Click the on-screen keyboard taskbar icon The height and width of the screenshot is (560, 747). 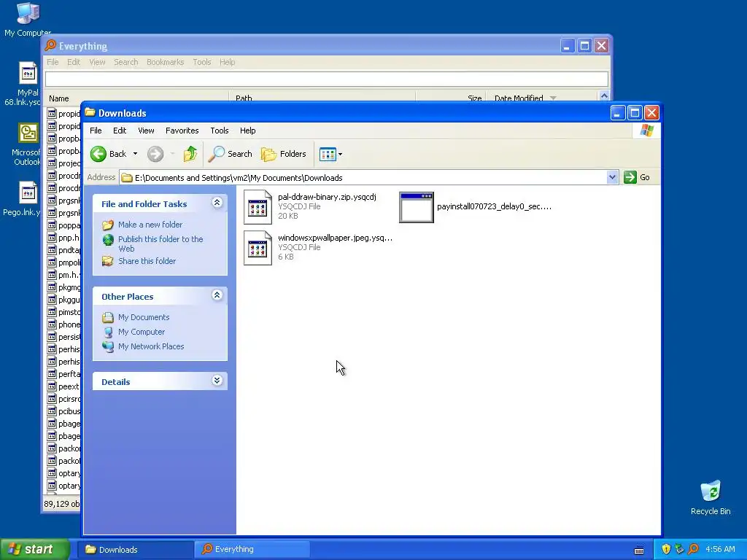tap(639, 551)
